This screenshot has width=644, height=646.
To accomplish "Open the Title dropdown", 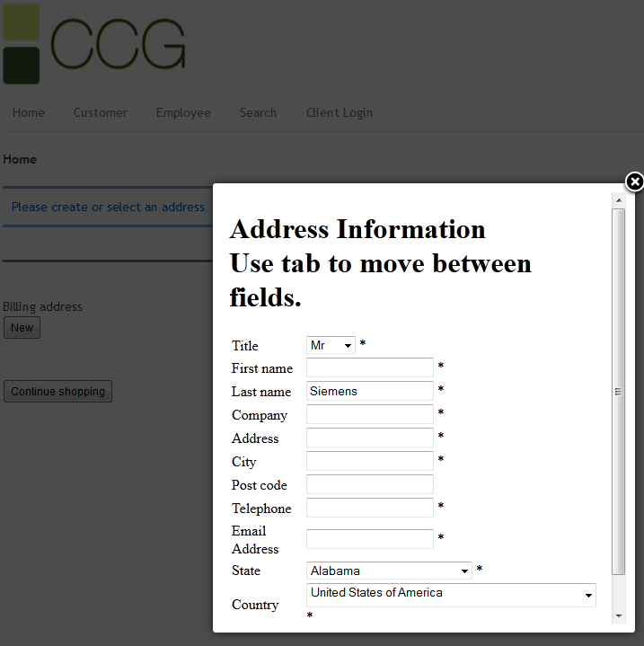I will 331,345.
